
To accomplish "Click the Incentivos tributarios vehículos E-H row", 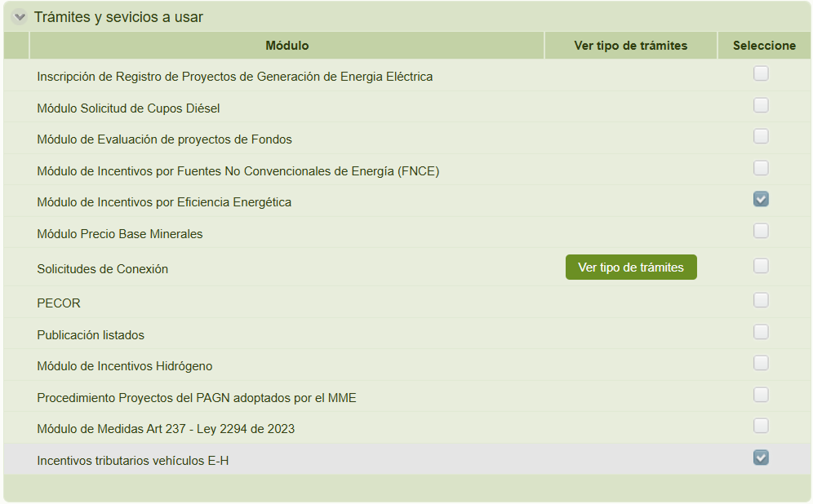I will tap(133, 461).
